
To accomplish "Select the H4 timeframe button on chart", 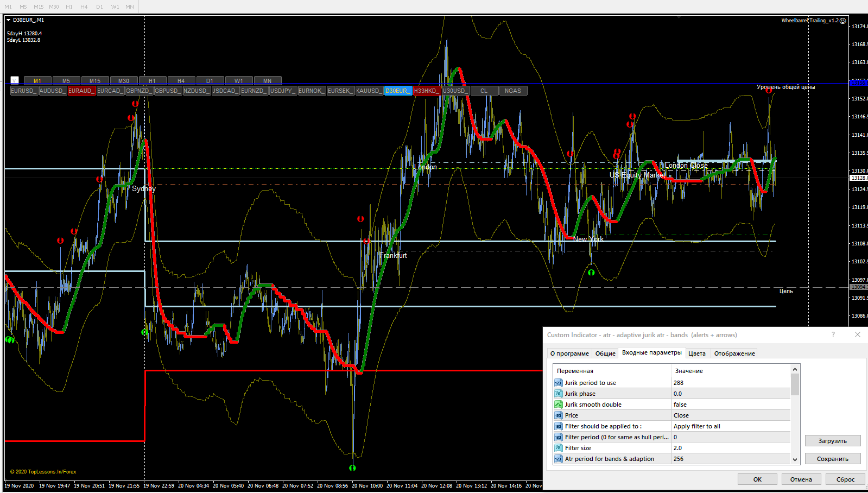I will pyautogui.click(x=181, y=81).
